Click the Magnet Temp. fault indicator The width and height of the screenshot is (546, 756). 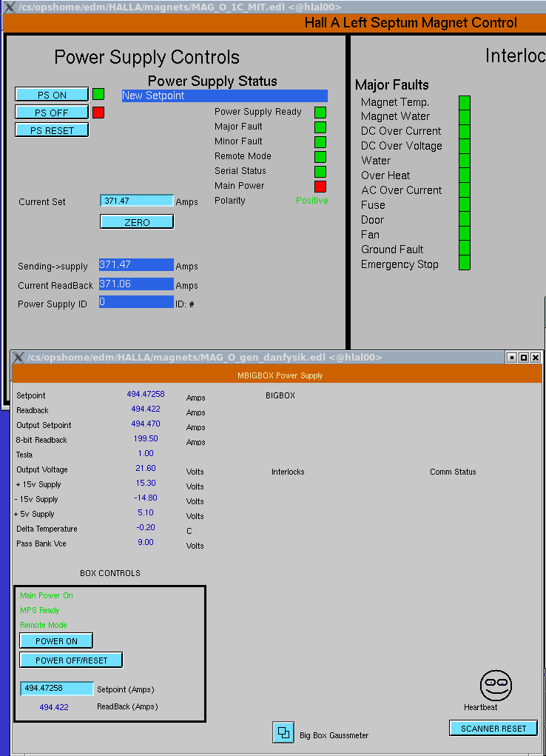[465, 103]
